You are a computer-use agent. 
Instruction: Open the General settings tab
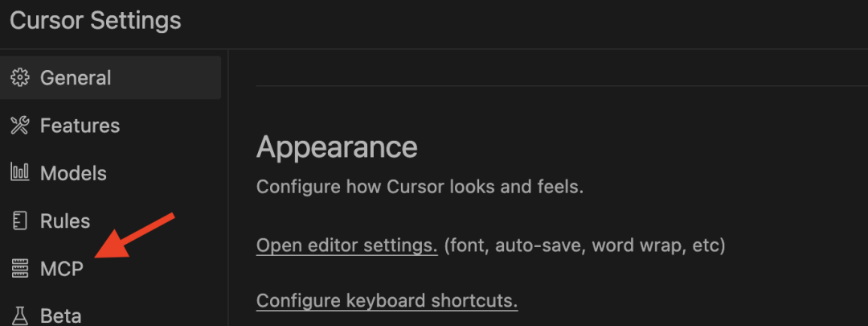click(76, 78)
